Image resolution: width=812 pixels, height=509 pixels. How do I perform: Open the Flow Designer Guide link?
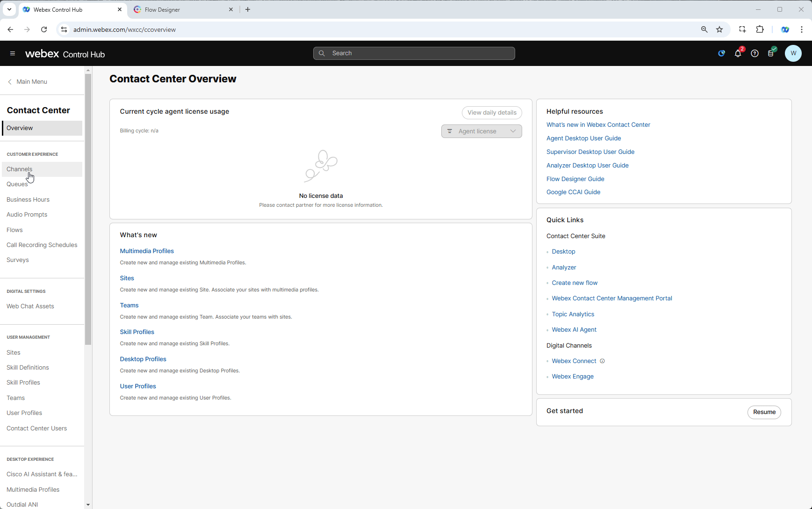[x=575, y=179]
